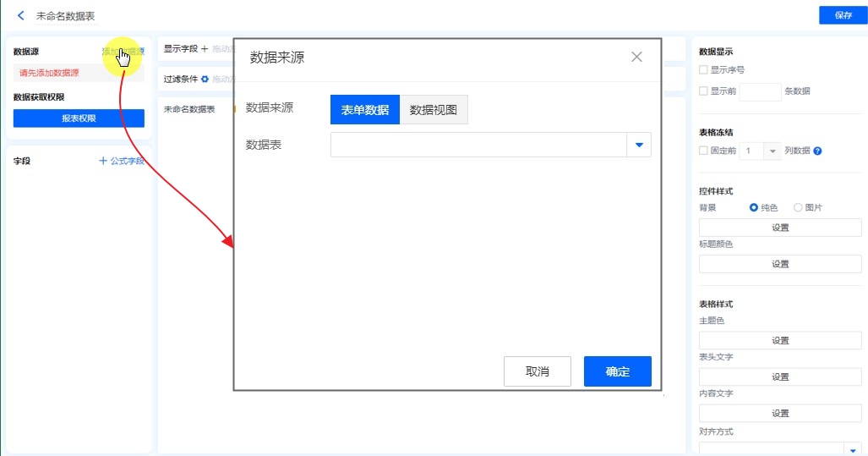
Task: Check the 固定前 freeze columns checkbox
Action: coord(703,151)
